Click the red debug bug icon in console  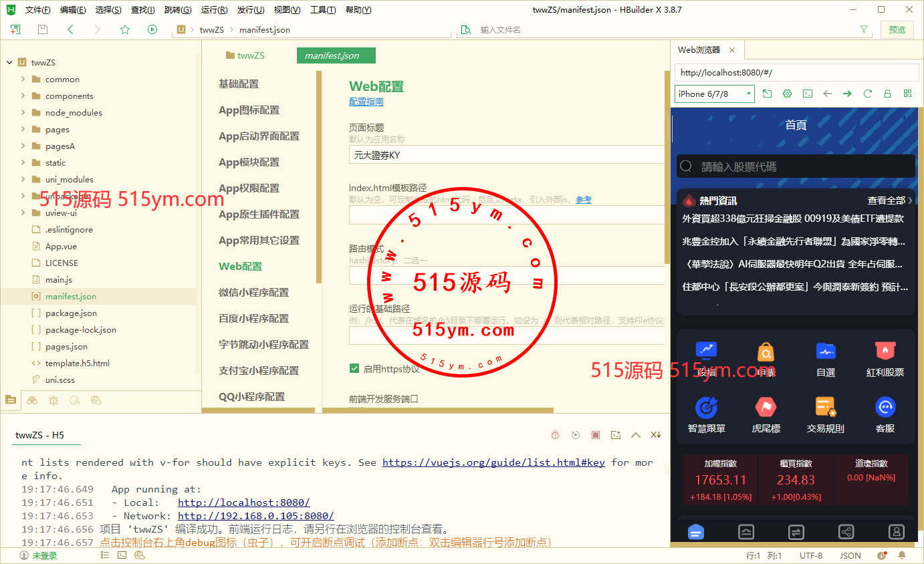click(555, 435)
